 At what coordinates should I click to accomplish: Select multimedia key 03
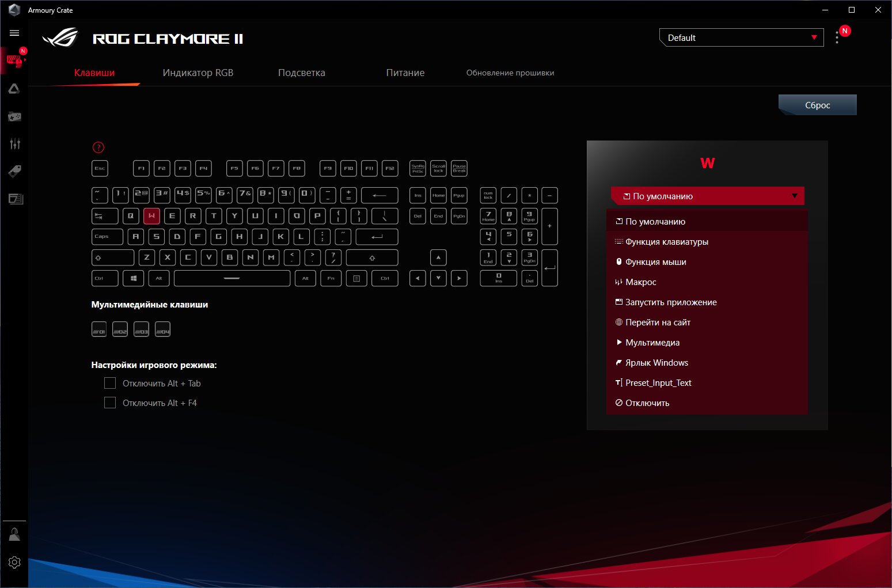click(x=141, y=329)
